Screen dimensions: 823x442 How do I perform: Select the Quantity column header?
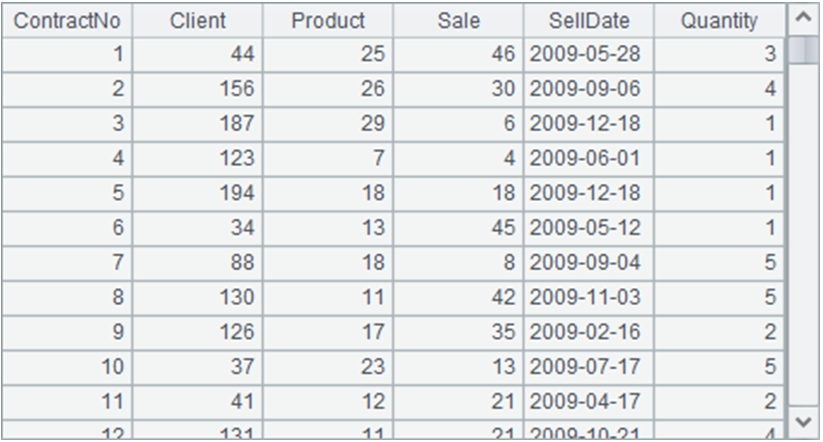coord(720,20)
